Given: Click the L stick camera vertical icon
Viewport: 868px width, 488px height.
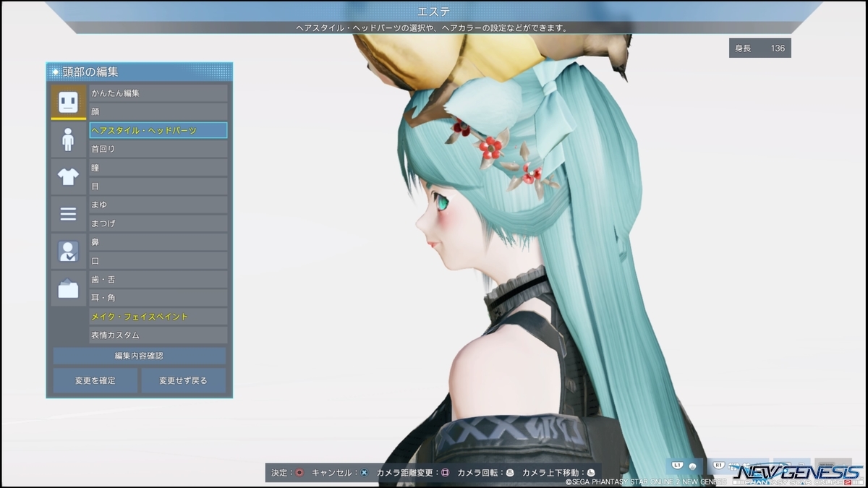Looking at the screenshot, I should point(590,473).
